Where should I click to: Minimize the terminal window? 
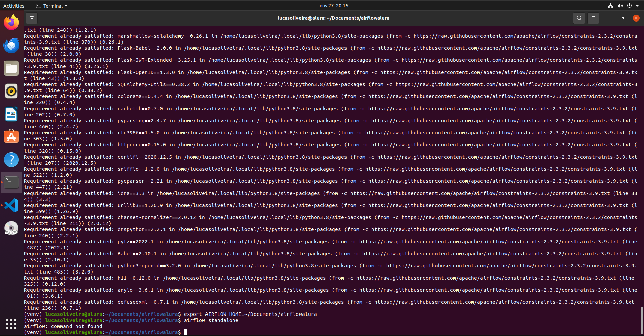click(x=609, y=18)
